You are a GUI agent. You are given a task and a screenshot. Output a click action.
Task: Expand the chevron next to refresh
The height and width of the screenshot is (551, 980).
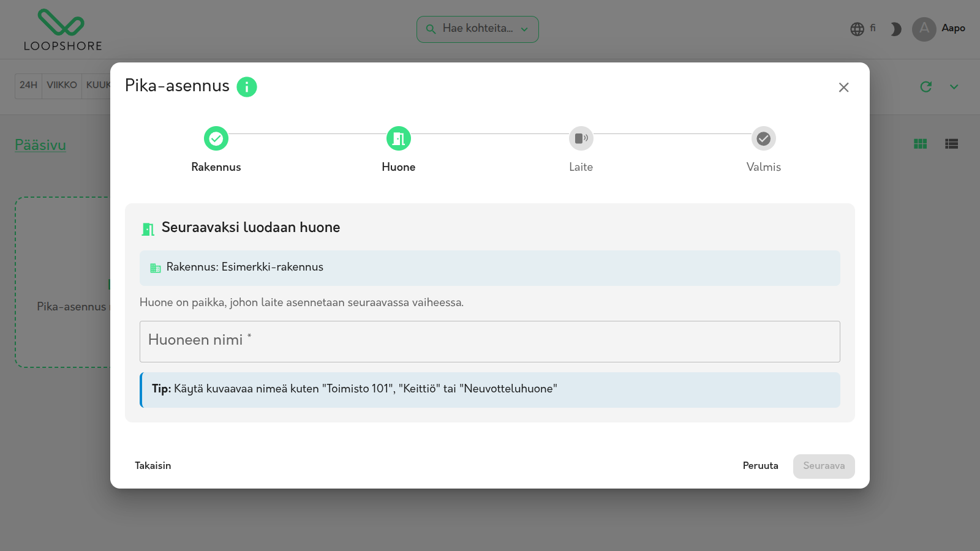click(x=954, y=87)
